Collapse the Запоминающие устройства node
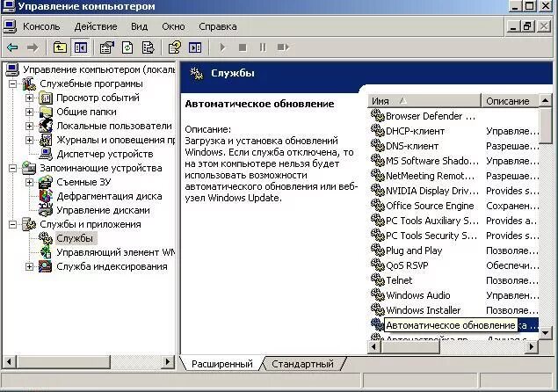Viewport: 558px width, 392px height. coord(12,168)
